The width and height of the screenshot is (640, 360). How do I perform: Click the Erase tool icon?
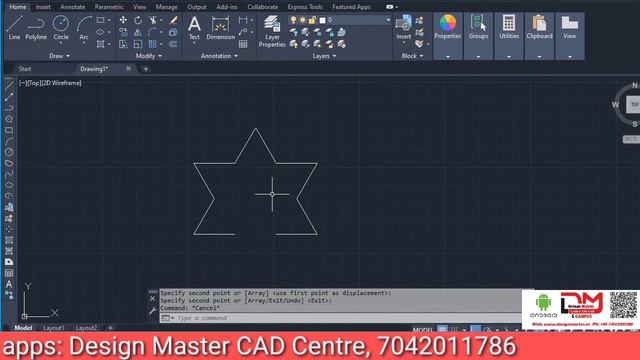point(173,20)
